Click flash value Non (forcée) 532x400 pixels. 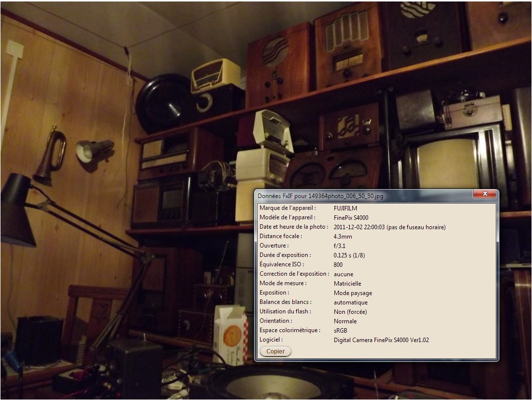pyautogui.click(x=350, y=312)
